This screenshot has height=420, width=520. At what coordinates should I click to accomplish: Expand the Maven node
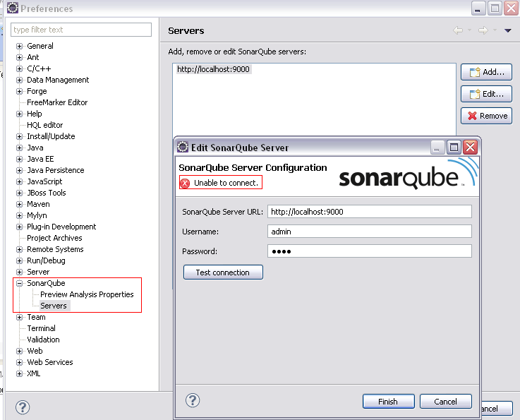(x=19, y=204)
